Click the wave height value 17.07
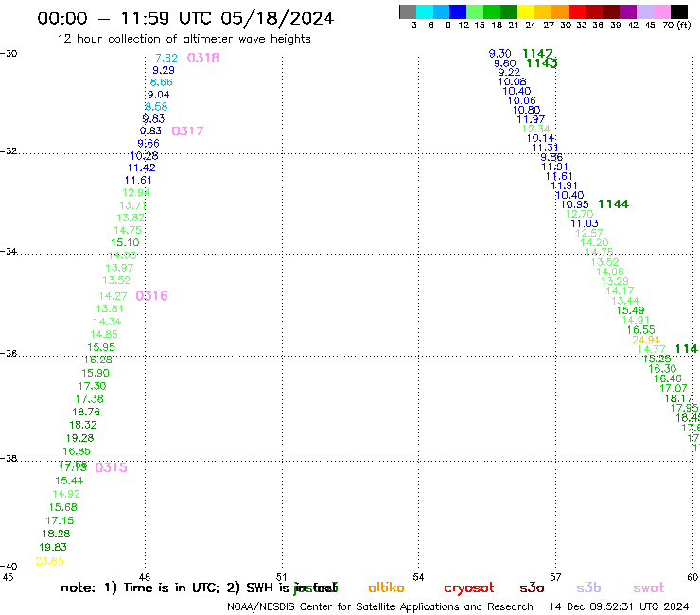This screenshot has width=700, height=615. click(x=674, y=388)
